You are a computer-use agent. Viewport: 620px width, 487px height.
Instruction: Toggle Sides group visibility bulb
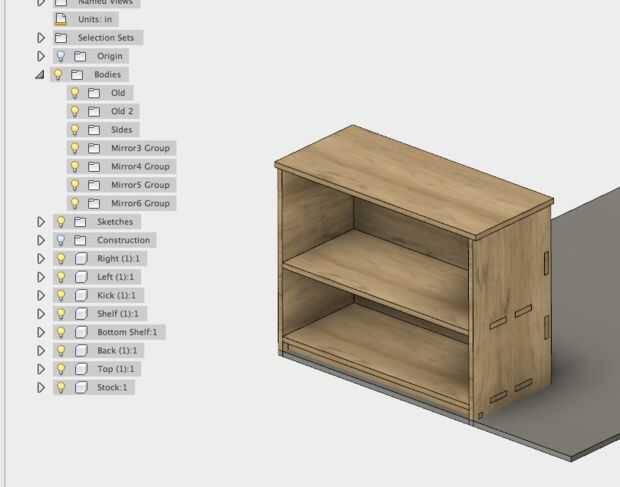point(75,130)
